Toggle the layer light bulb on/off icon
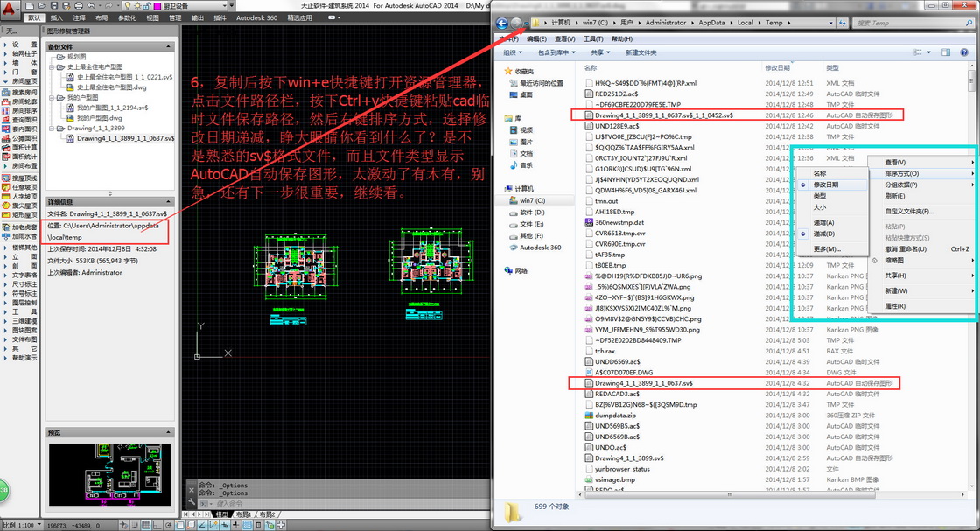The image size is (980, 531). pyautogui.click(x=128, y=5)
